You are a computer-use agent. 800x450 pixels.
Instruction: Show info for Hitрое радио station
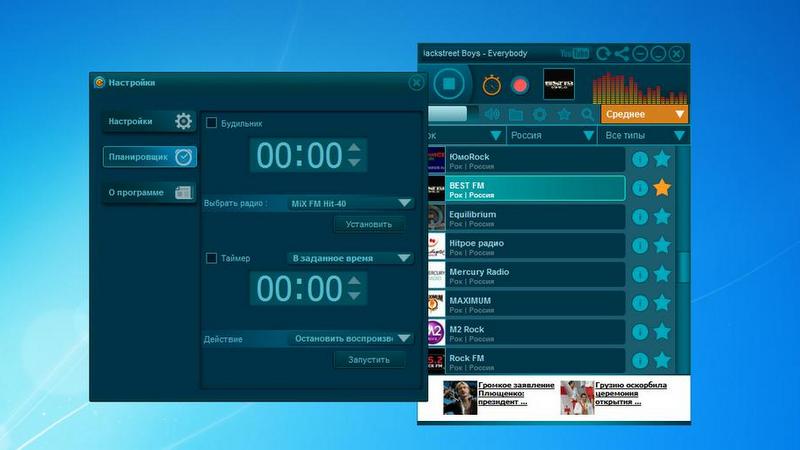640,245
